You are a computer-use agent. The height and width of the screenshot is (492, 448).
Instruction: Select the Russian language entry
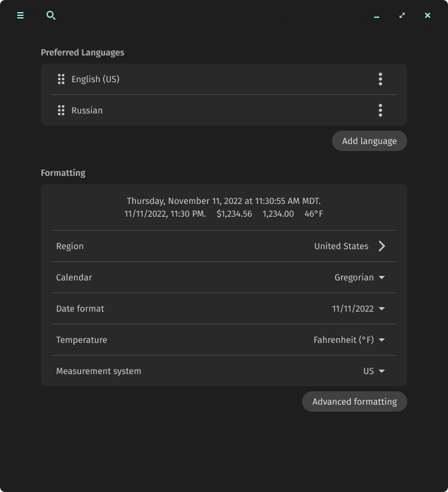pos(87,110)
